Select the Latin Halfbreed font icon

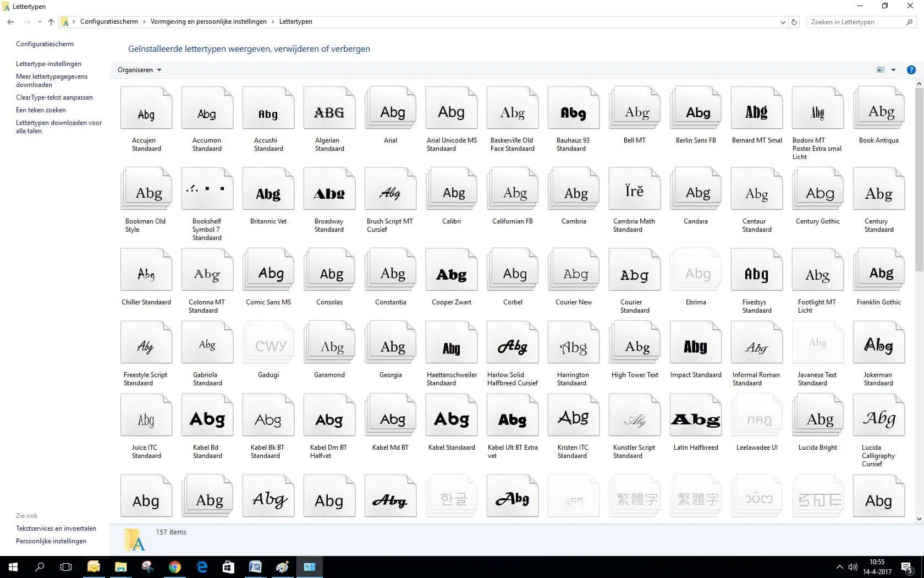[696, 415]
